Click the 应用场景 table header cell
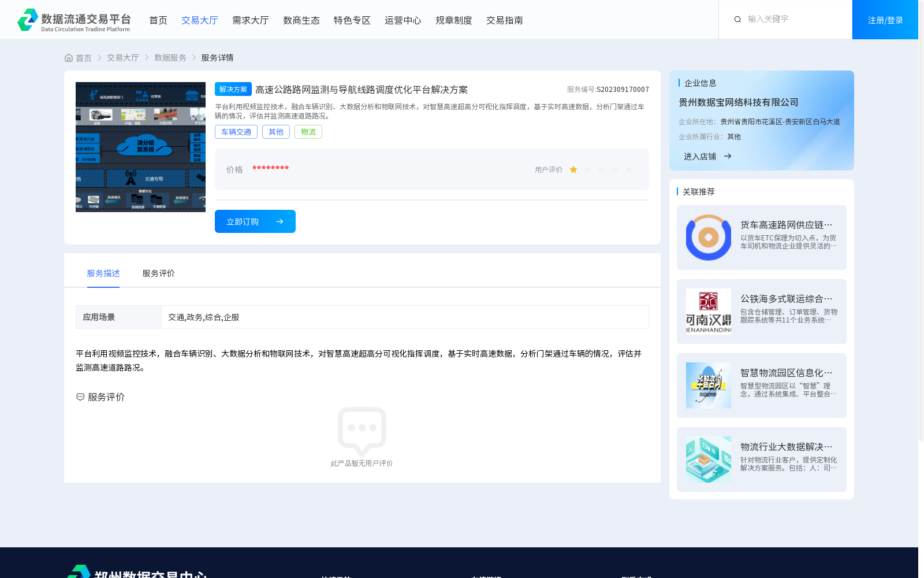 (x=118, y=317)
